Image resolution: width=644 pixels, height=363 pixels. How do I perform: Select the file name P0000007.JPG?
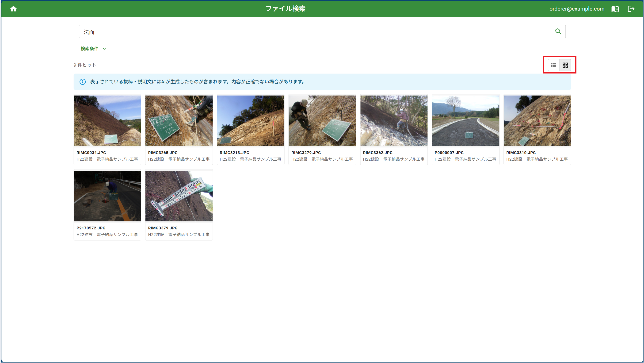click(449, 153)
